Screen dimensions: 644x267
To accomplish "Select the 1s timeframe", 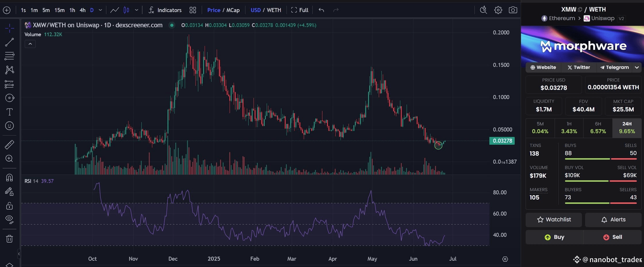I will click(23, 10).
